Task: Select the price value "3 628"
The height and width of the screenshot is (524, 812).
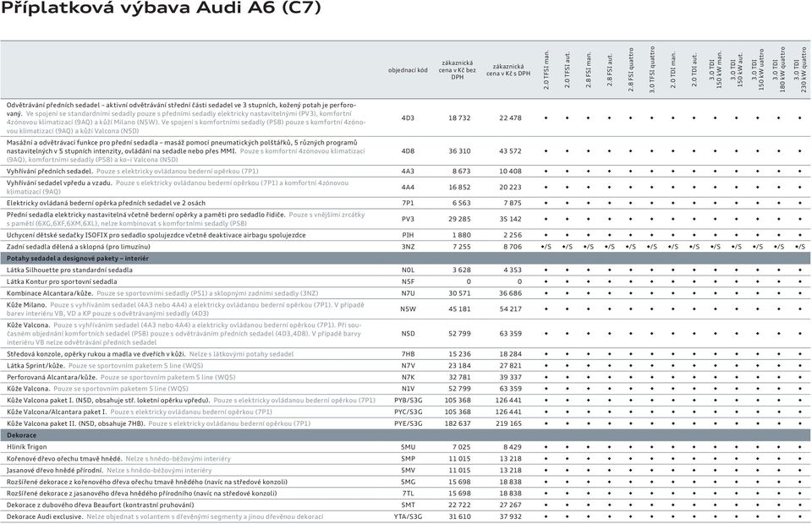Action: click(x=462, y=270)
